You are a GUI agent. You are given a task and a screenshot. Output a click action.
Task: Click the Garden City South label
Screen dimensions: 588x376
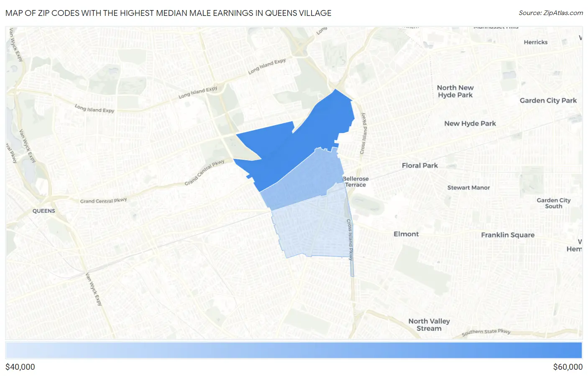(554, 203)
